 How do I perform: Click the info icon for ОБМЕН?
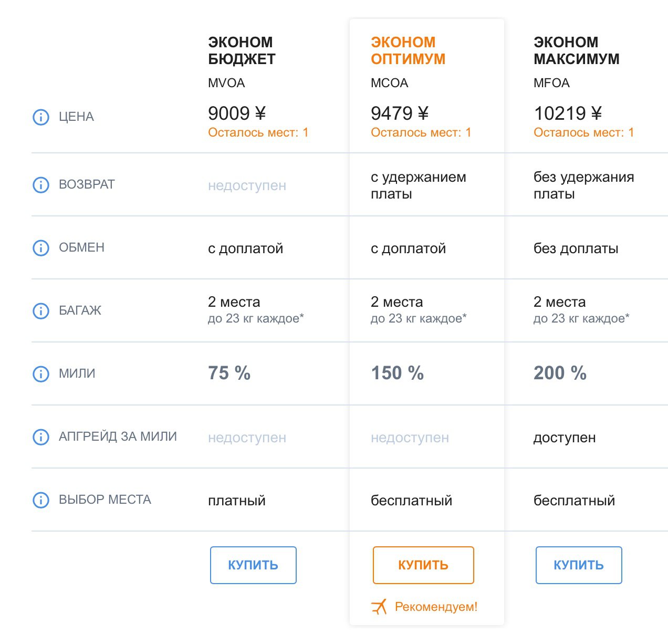[41, 247]
